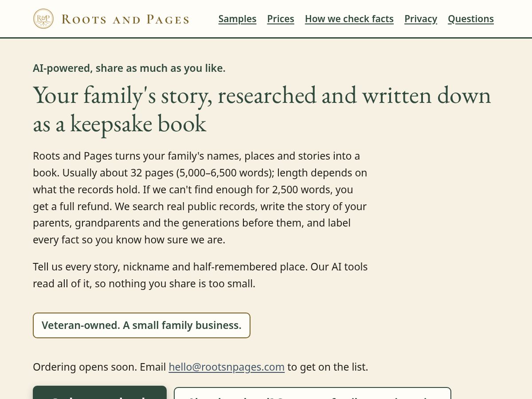The width and height of the screenshot is (532, 399).
Task: Click the Roots and Pages wordmark
Action: tap(125, 19)
